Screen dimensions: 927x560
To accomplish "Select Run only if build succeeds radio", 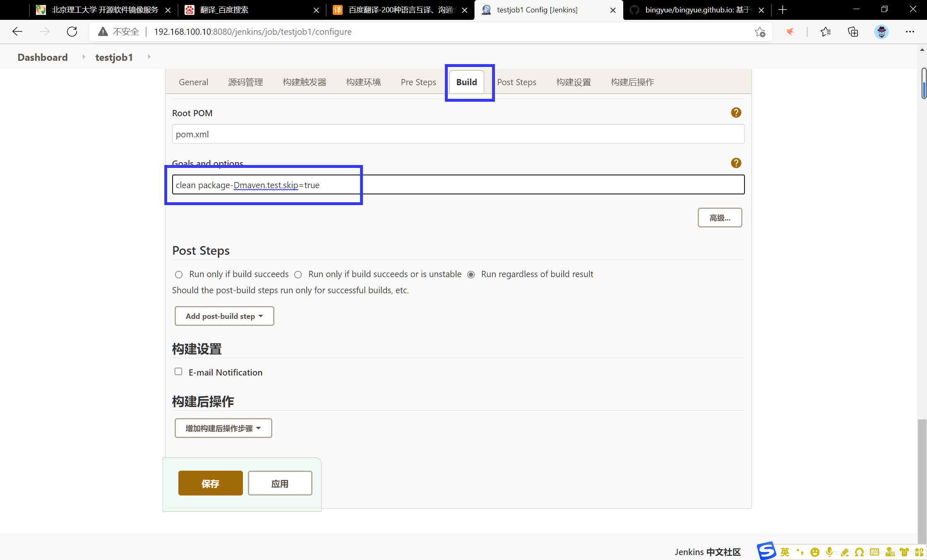I will tap(178, 274).
